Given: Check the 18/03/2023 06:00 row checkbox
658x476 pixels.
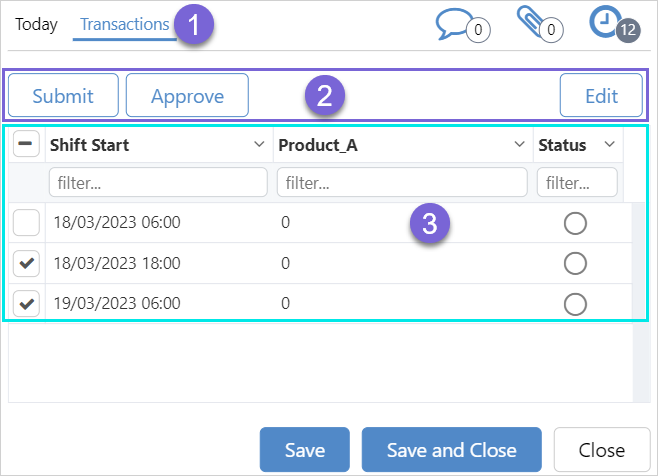Looking at the screenshot, I should [27, 223].
